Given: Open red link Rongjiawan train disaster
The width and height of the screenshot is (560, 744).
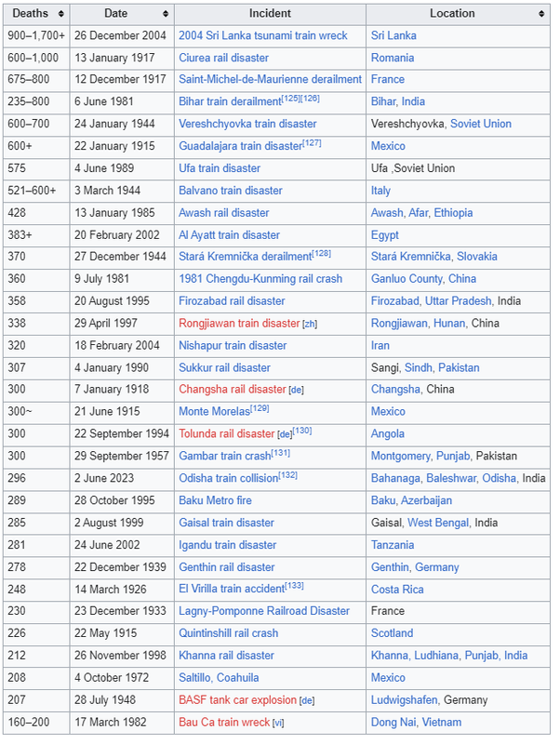Looking at the screenshot, I should click(239, 324).
